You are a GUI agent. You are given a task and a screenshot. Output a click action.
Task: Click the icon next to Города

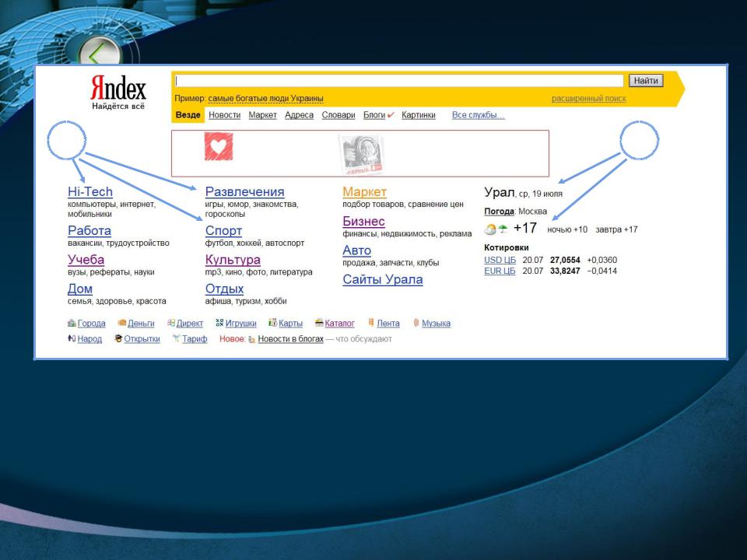tap(72, 323)
